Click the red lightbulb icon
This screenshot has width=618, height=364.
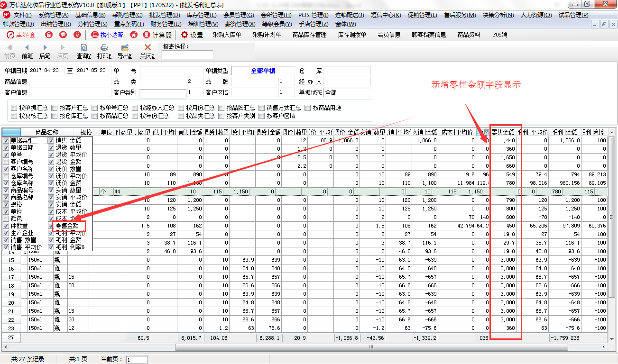(x=77, y=35)
